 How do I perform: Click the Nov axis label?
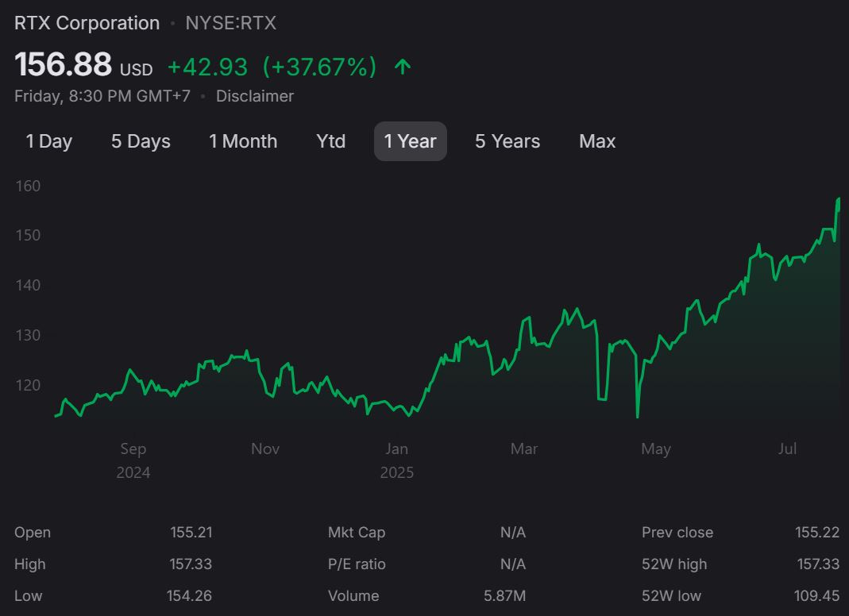tap(265, 449)
